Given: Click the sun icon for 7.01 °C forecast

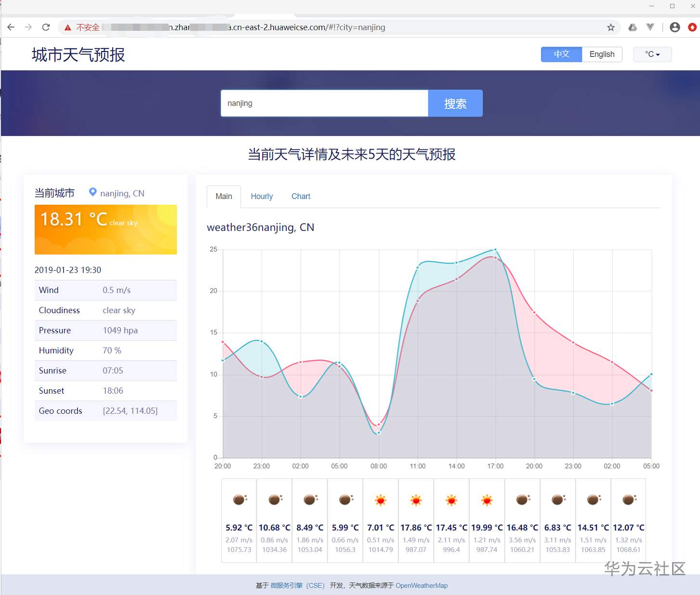Looking at the screenshot, I should 381,500.
